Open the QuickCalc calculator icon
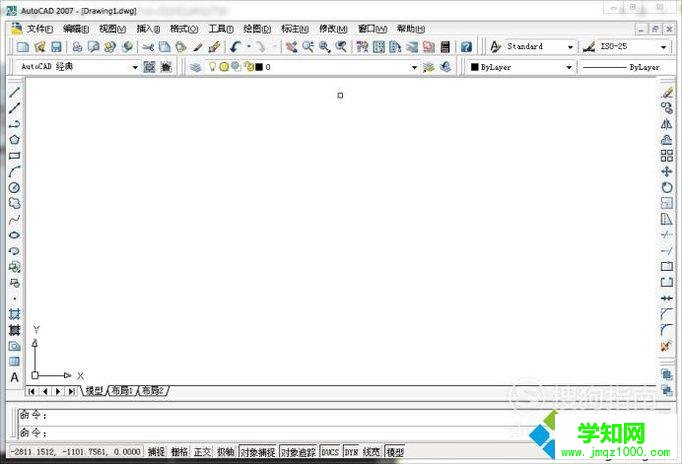 click(x=445, y=47)
